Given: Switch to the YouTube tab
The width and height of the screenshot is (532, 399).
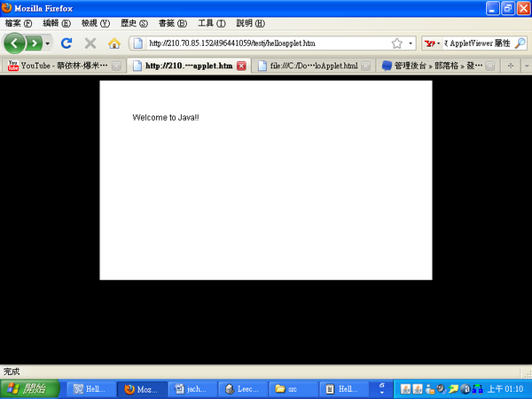Looking at the screenshot, I should pos(64,66).
